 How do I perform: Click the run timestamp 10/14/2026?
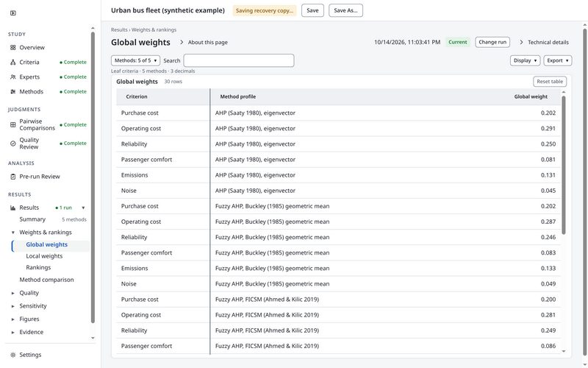coord(407,42)
